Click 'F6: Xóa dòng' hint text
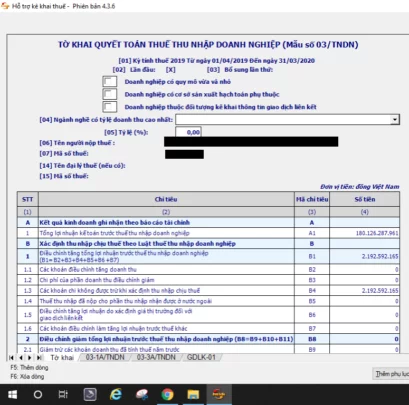409x405 pixels. tap(27, 377)
